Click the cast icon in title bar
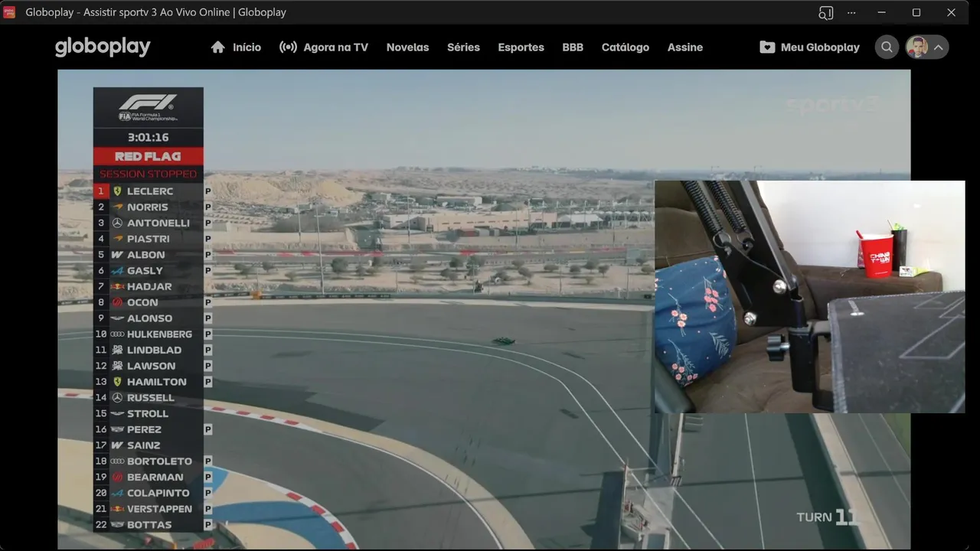This screenshot has height=551, width=980. [x=825, y=12]
